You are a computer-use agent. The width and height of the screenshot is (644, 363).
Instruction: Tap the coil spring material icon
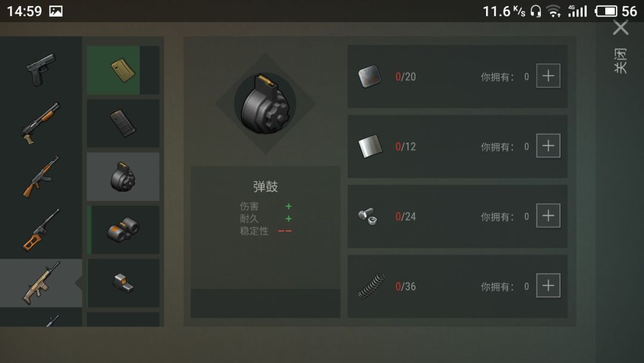pyautogui.click(x=371, y=286)
